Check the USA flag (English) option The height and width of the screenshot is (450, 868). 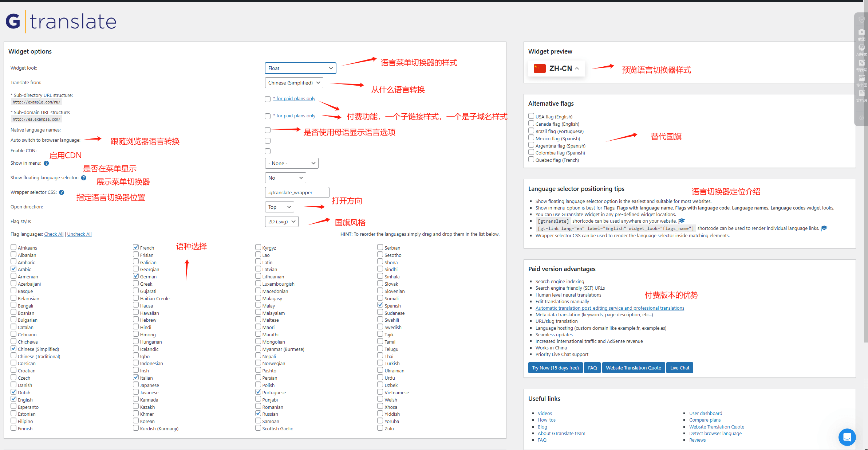(531, 116)
